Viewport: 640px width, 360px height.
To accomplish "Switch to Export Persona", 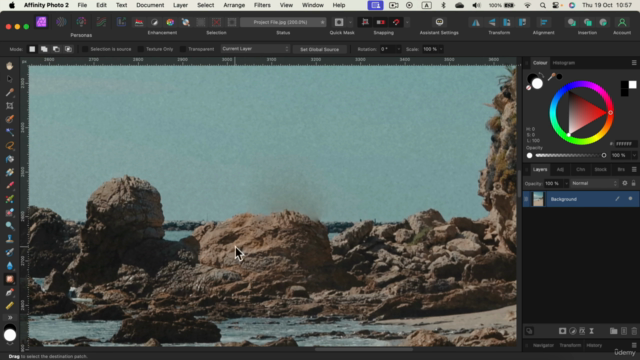I will coord(121,22).
